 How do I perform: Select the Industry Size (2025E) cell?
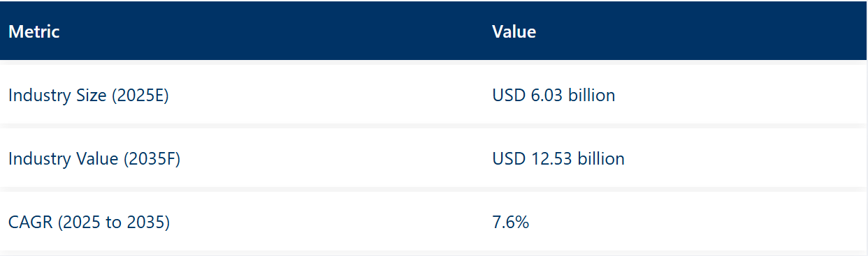point(89,96)
